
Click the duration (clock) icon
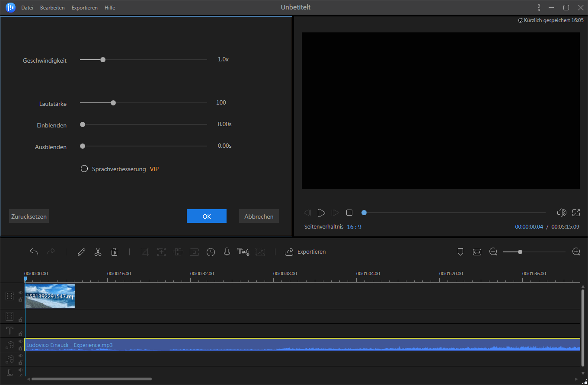[211, 251]
